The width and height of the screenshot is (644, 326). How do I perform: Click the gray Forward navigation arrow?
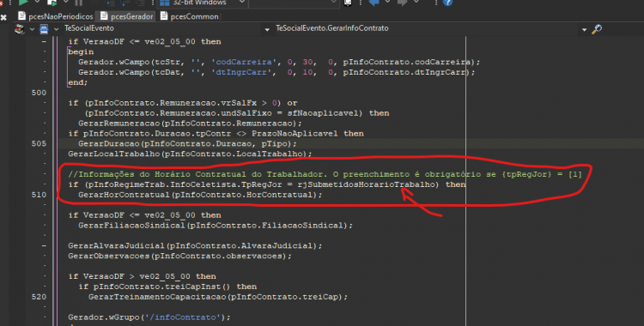[x=402, y=3]
